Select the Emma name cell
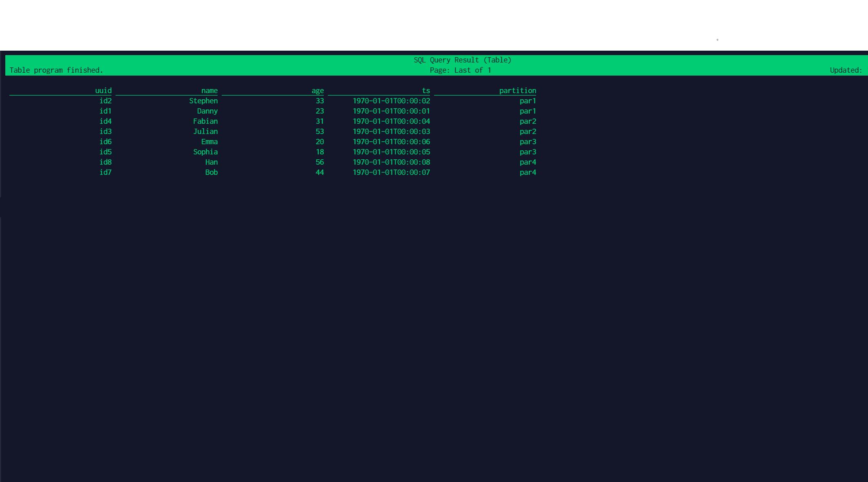Viewport: 868px width, 482px height. [x=209, y=142]
